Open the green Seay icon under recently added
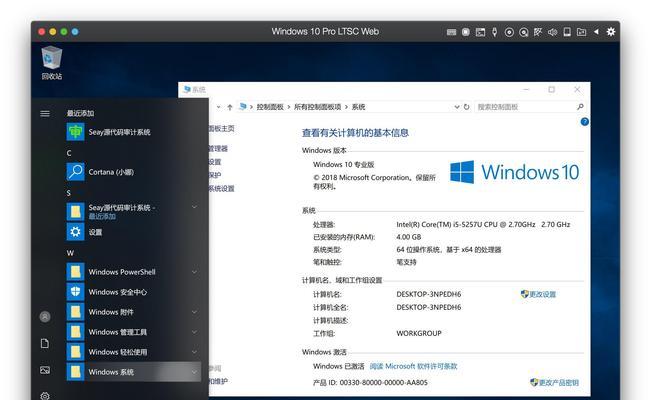This screenshot has height=400, width=651. (75, 132)
